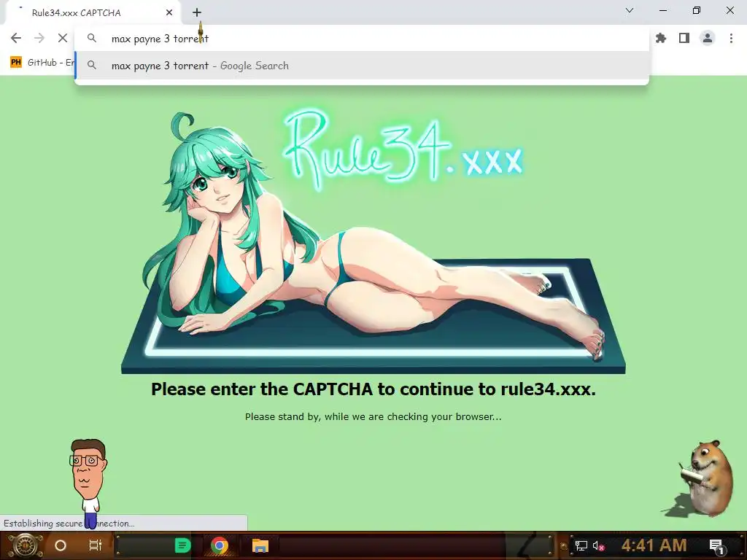This screenshot has width=747, height=560.
Task: Click the back navigation arrow
Action: coord(16,38)
